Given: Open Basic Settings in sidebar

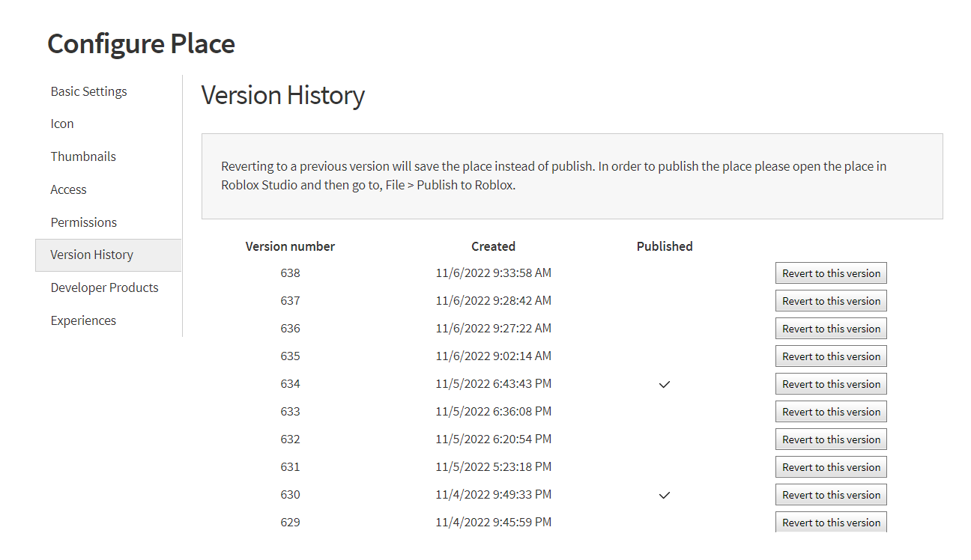Looking at the screenshot, I should click(x=88, y=91).
